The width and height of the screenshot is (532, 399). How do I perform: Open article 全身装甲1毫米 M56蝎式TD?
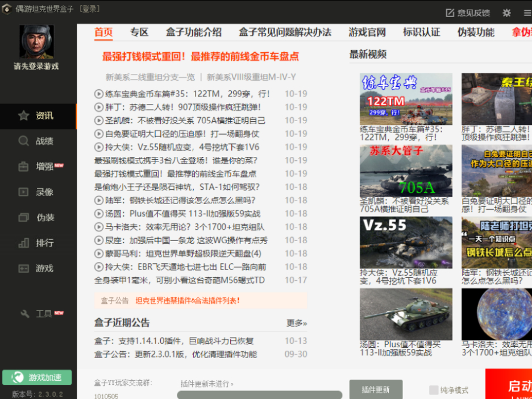click(179, 280)
